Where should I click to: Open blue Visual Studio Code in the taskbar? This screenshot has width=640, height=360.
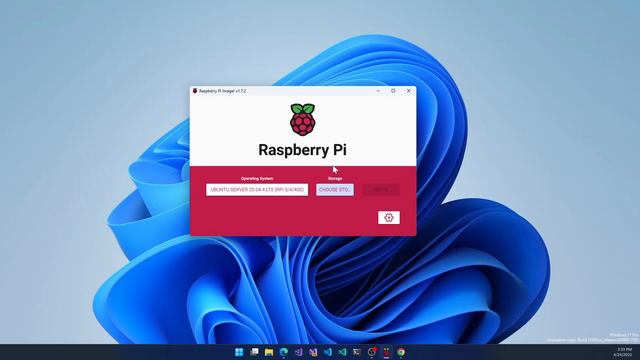(x=328, y=352)
